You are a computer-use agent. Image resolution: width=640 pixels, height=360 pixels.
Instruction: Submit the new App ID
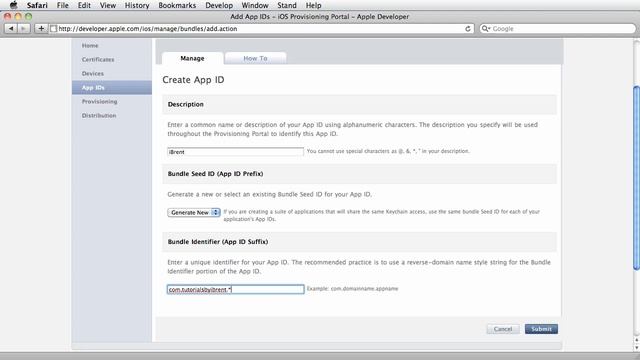(541, 329)
